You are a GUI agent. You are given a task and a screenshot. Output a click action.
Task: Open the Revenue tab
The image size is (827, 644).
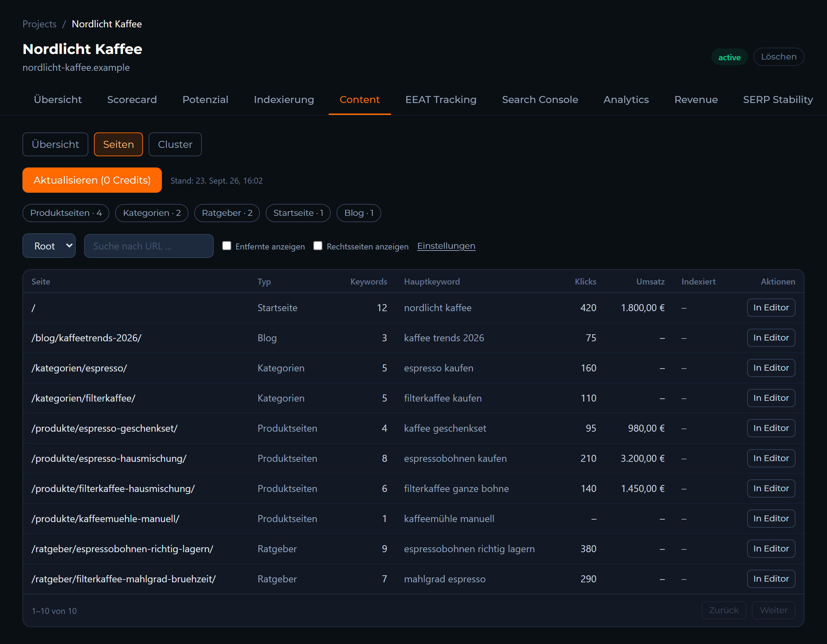point(696,100)
